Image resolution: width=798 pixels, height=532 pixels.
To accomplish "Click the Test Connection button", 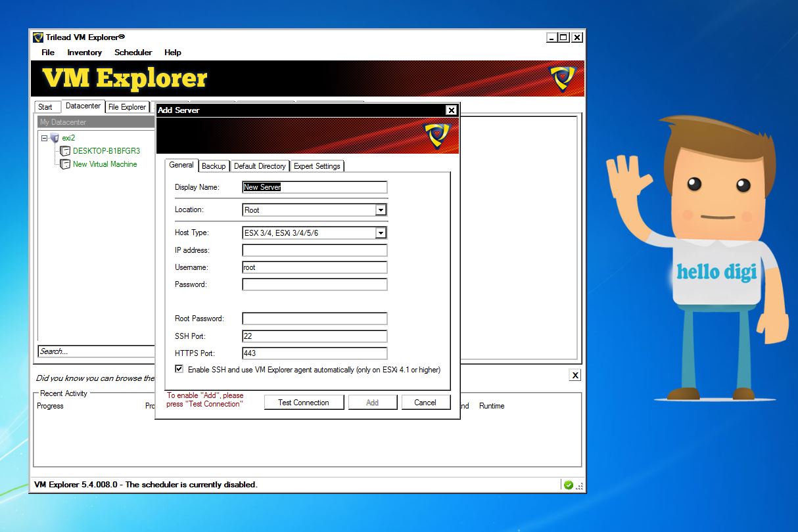I will (x=304, y=403).
